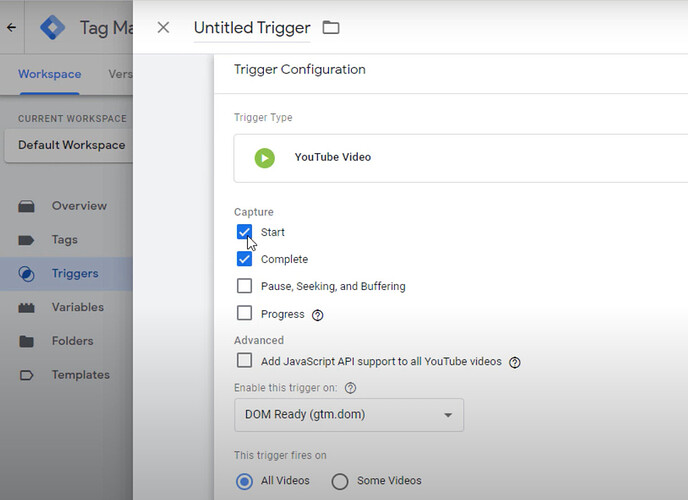Click the Capture section label
This screenshot has height=500, width=688.
pos(254,212)
